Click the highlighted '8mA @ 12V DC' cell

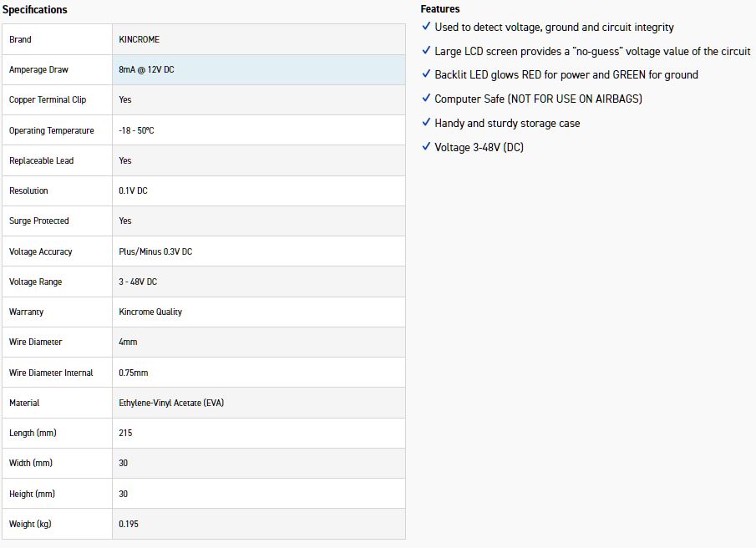pos(147,69)
